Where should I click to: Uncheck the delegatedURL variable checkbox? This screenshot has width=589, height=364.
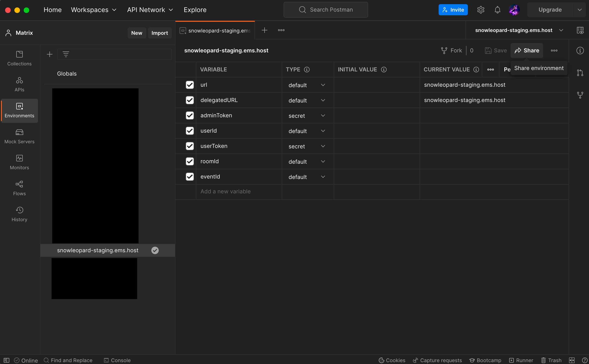(190, 100)
